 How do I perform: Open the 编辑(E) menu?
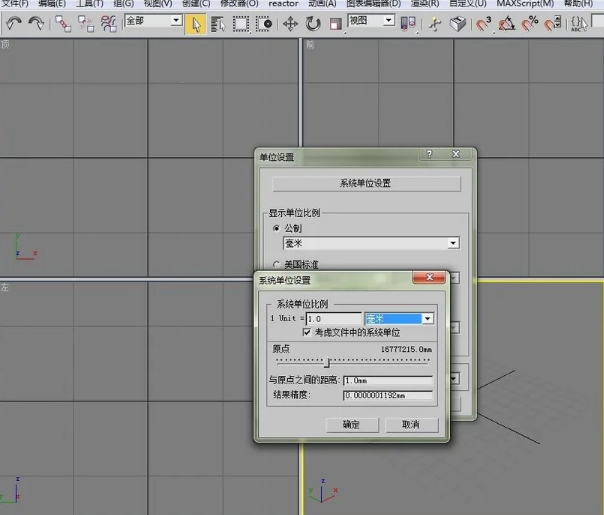point(52,3)
